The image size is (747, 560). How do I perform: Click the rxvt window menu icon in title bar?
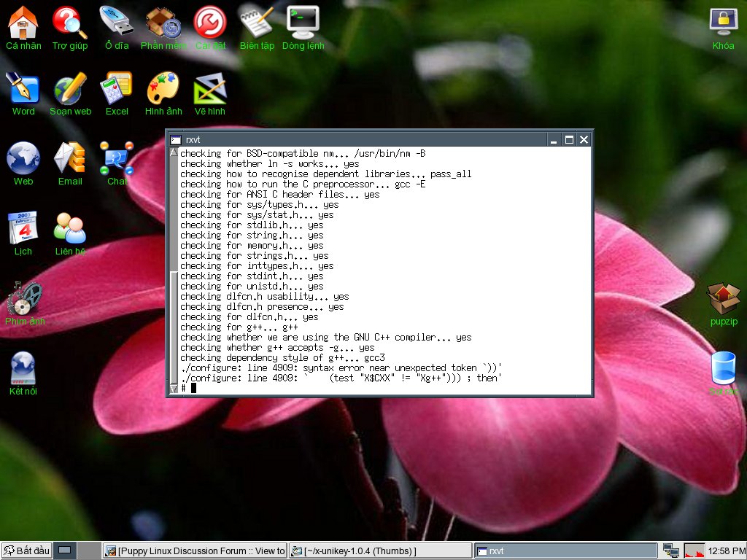pyautogui.click(x=176, y=139)
